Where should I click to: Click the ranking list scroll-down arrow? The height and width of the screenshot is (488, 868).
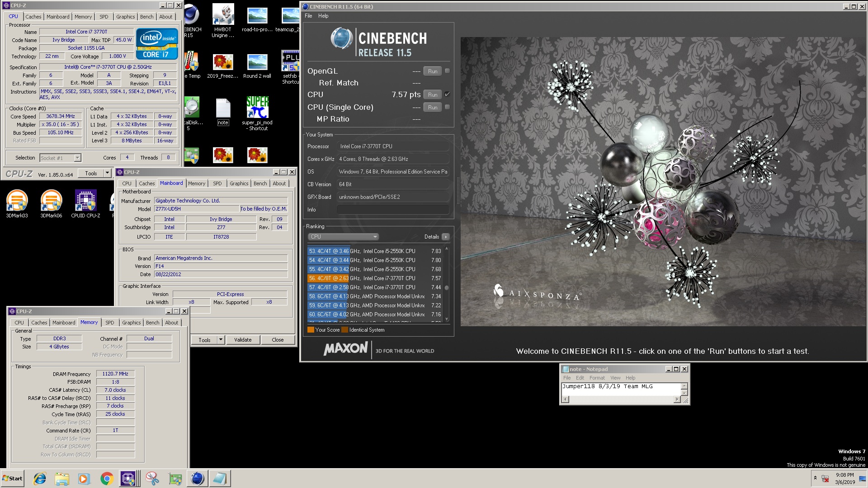[x=447, y=319]
